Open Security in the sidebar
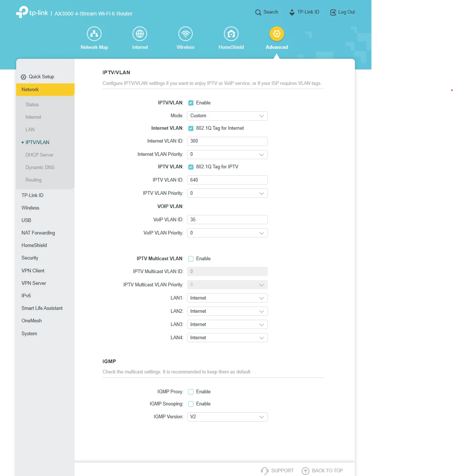The height and width of the screenshot is (476, 453). coord(30,258)
